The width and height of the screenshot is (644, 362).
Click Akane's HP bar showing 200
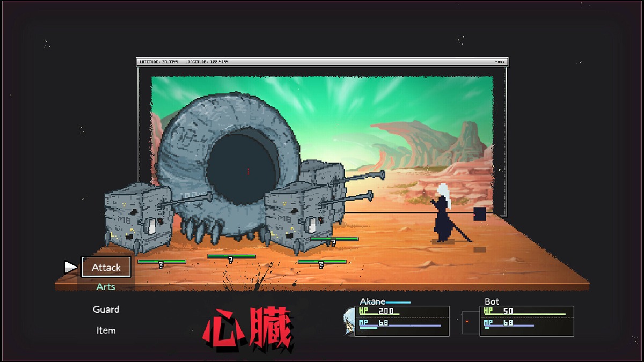[x=401, y=312]
